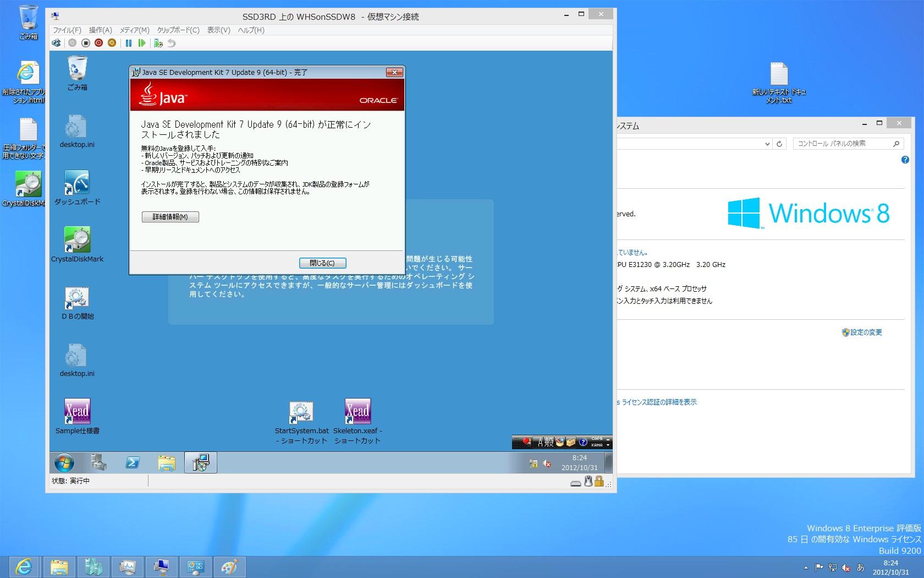Click the green Reset VM icon
Screen dimensions: 924x578
coord(142,43)
